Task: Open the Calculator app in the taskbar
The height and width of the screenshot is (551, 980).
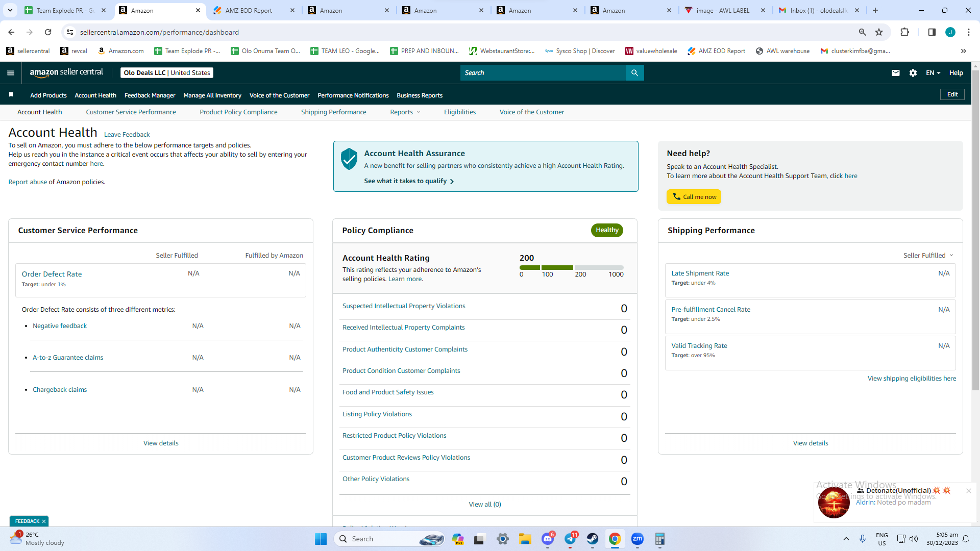Action: pos(660,539)
